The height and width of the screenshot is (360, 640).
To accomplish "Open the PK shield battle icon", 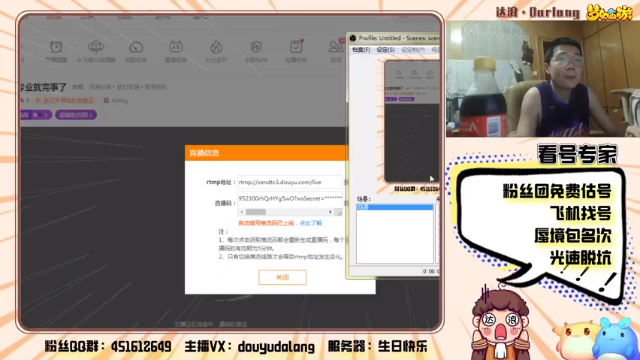I will coord(256,47).
